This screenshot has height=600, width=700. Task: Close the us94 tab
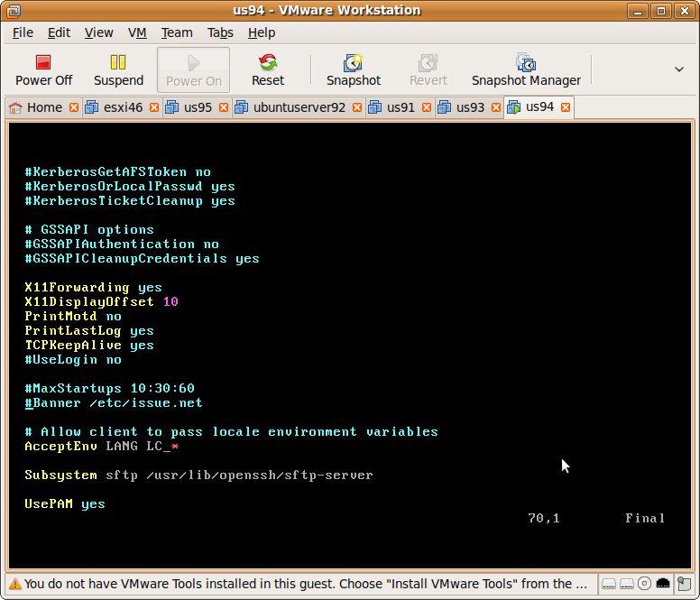tap(566, 107)
